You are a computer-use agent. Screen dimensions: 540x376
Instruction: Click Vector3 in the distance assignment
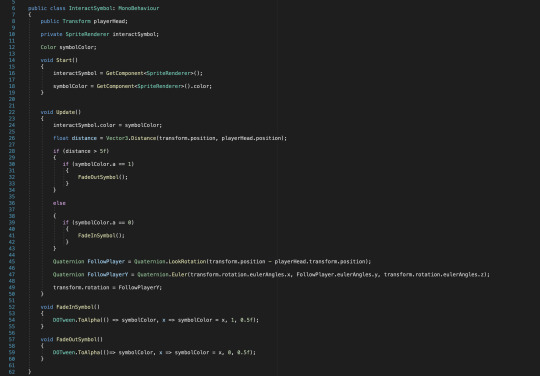pos(117,138)
